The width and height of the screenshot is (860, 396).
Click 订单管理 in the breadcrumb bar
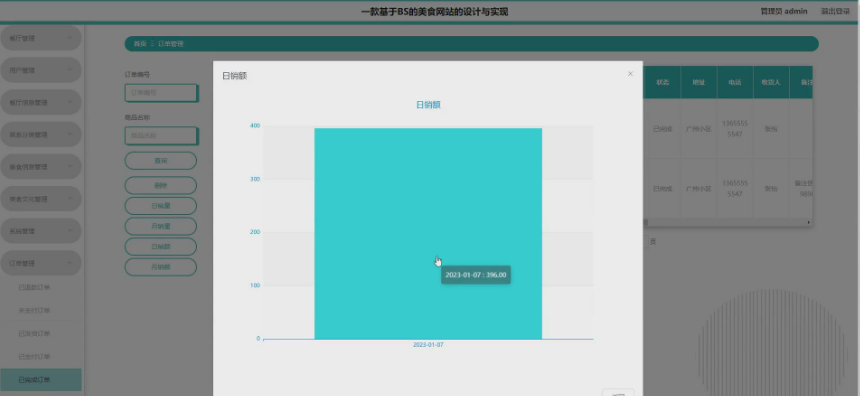click(x=171, y=44)
